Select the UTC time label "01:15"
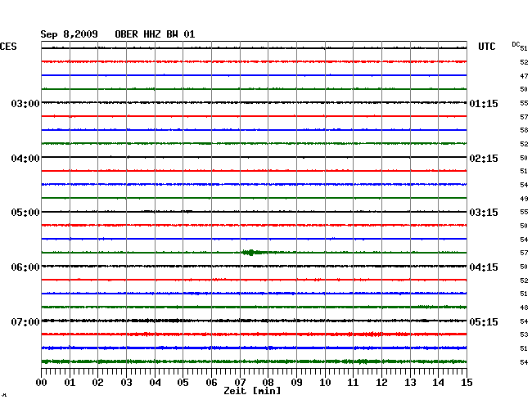Screen dimensions: 532x404 (484, 103)
